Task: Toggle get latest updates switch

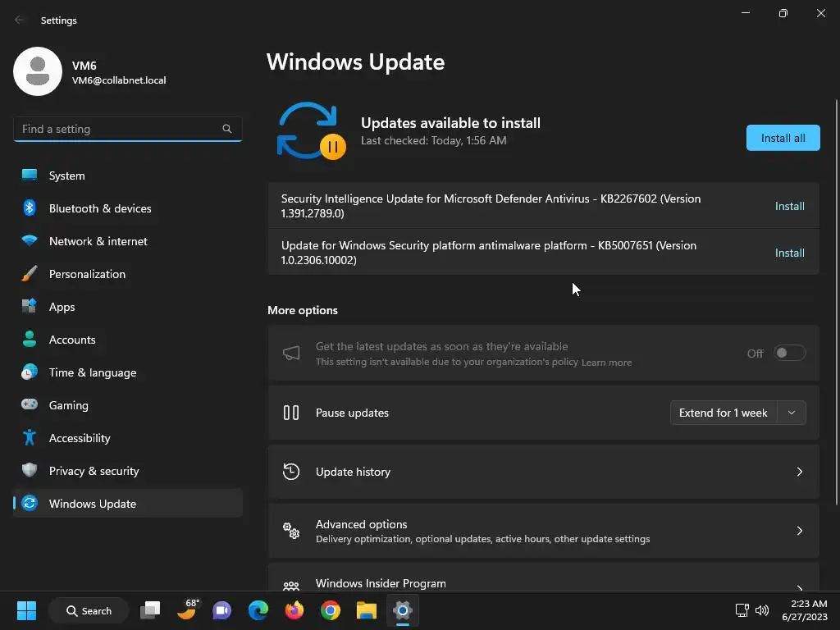Action: coord(790,353)
